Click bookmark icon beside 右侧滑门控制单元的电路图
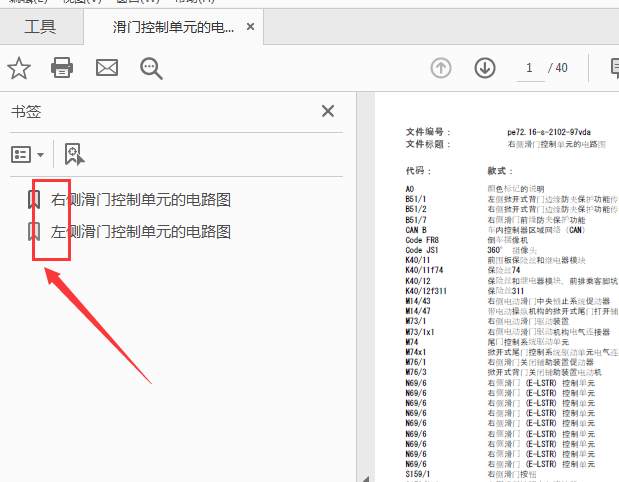Viewport: 619px width, 482px height. pyautogui.click(x=34, y=200)
